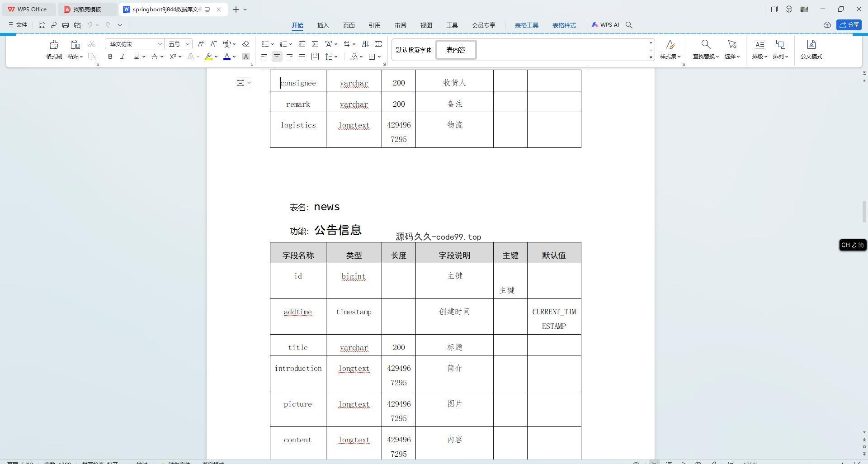Open the font name dropdown 华文仿宋
The image size is (868, 464).
tap(160, 44)
